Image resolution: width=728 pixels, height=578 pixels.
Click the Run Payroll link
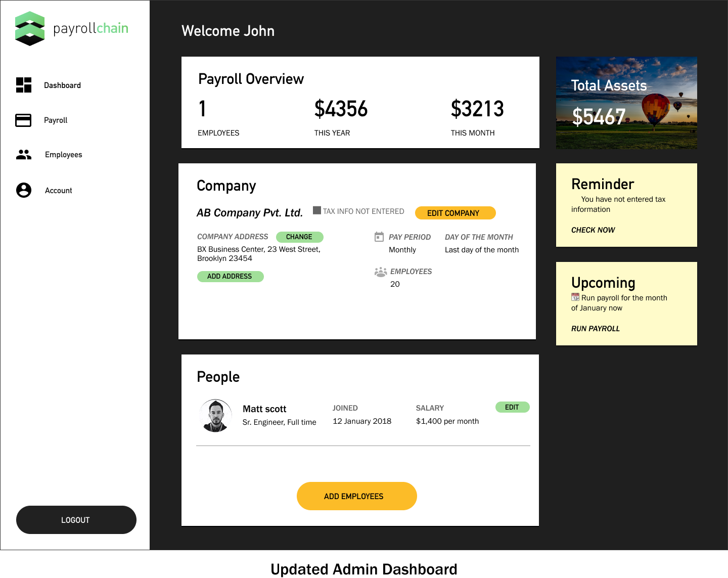[x=595, y=329]
